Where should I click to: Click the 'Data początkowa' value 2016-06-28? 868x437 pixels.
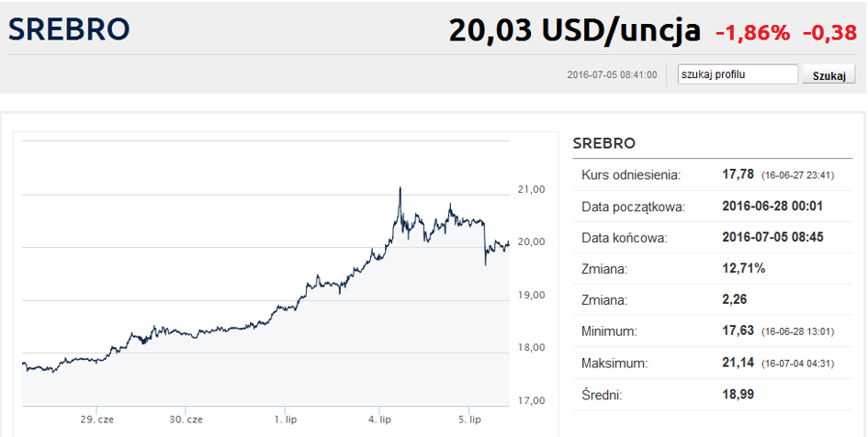pos(772,207)
